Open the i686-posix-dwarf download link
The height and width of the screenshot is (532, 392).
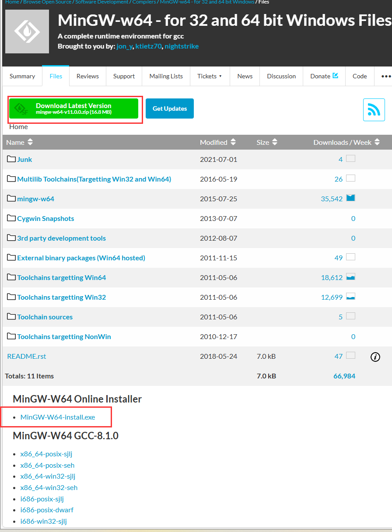tap(47, 510)
